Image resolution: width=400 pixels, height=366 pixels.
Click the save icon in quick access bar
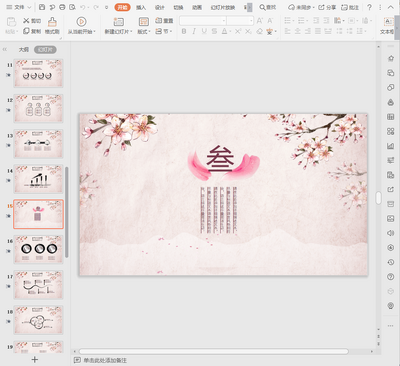pyautogui.click(x=42, y=7)
